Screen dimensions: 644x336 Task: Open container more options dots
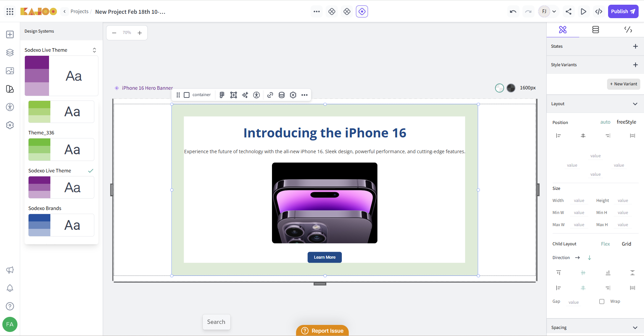click(305, 95)
